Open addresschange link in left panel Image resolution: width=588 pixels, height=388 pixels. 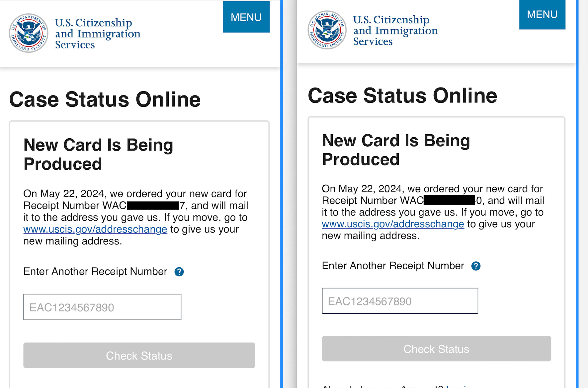click(x=95, y=229)
